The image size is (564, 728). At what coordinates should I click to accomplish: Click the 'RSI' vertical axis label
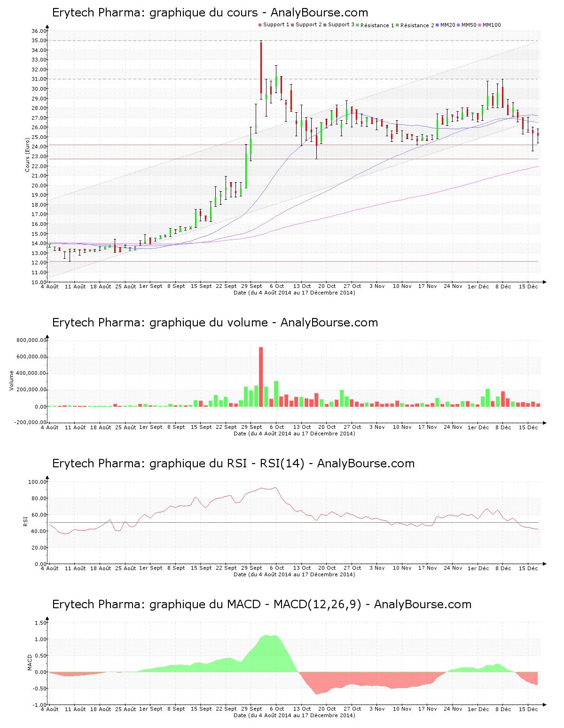tap(25, 521)
